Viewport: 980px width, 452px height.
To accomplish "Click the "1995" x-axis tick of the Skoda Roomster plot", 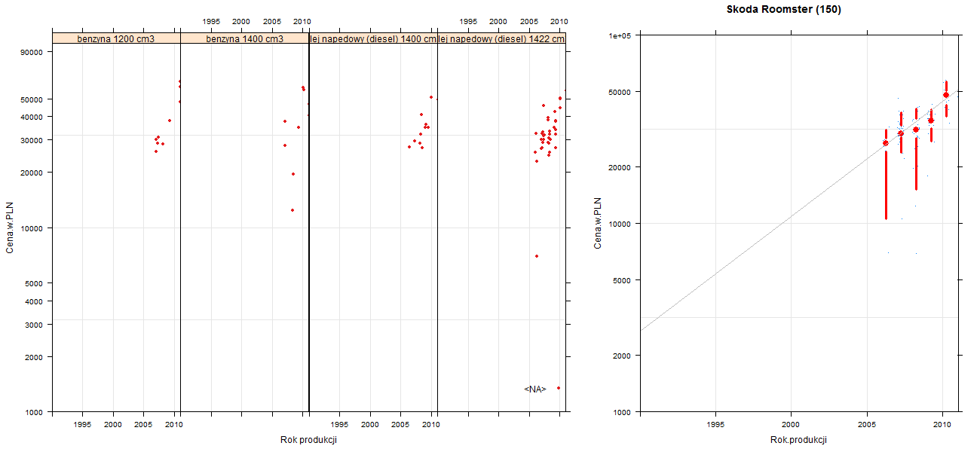I will (x=716, y=426).
